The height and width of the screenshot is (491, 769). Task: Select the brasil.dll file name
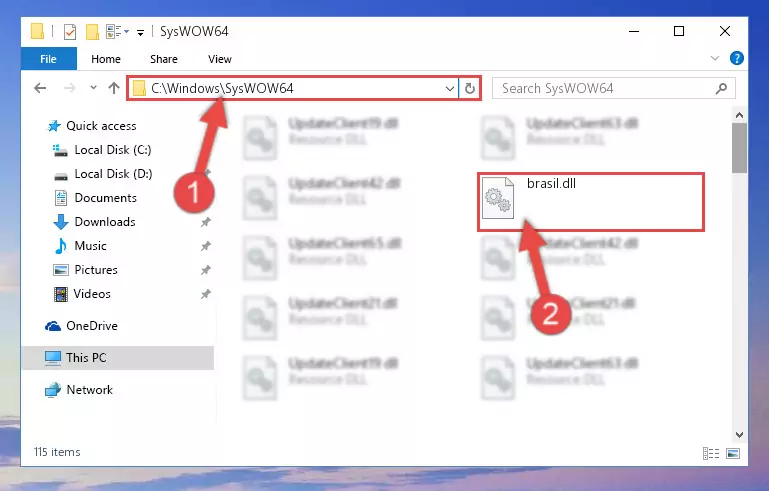coord(551,184)
